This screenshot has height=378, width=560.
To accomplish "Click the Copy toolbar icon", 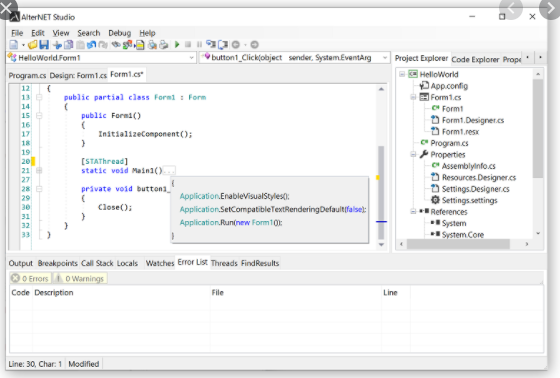I will coord(68,45).
